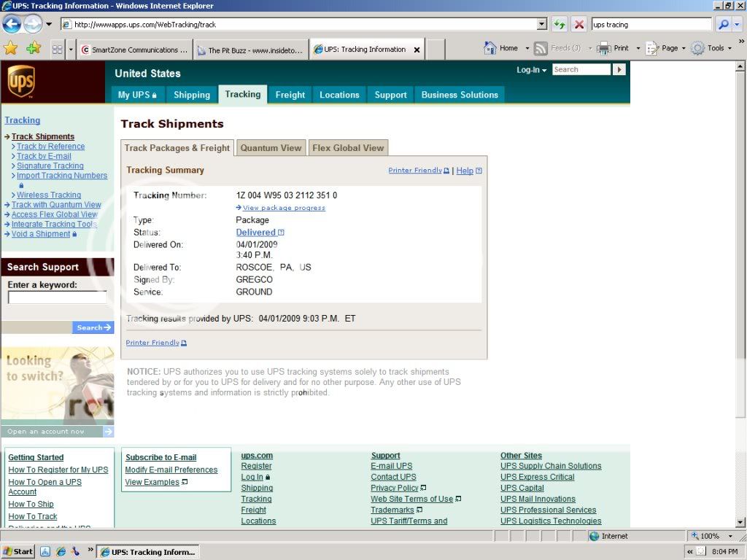Open the Page menu
Screen dimensions: 747x560
pyautogui.click(x=665, y=48)
